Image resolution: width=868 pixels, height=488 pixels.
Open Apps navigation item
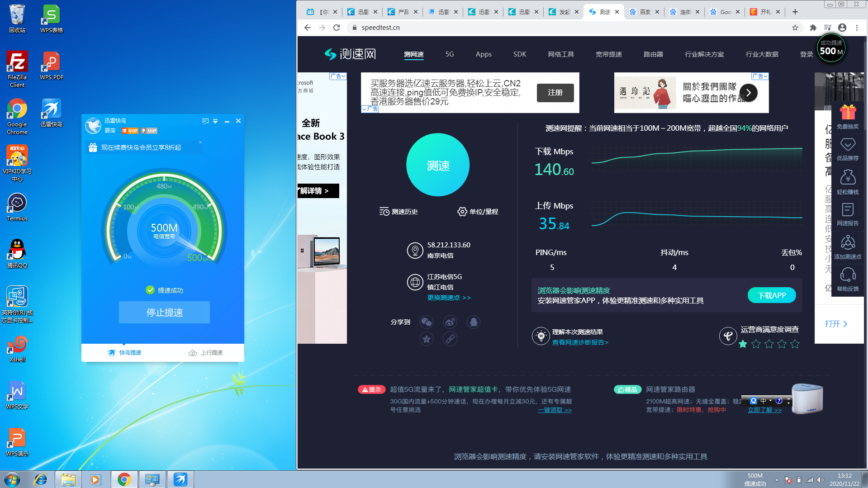pyautogui.click(x=484, y=54)
